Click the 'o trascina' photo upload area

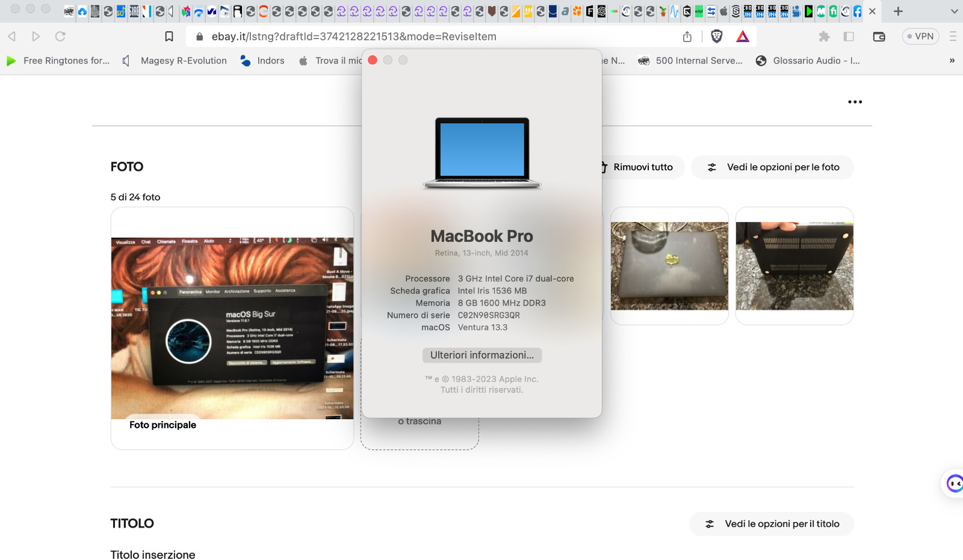(420, 422)
